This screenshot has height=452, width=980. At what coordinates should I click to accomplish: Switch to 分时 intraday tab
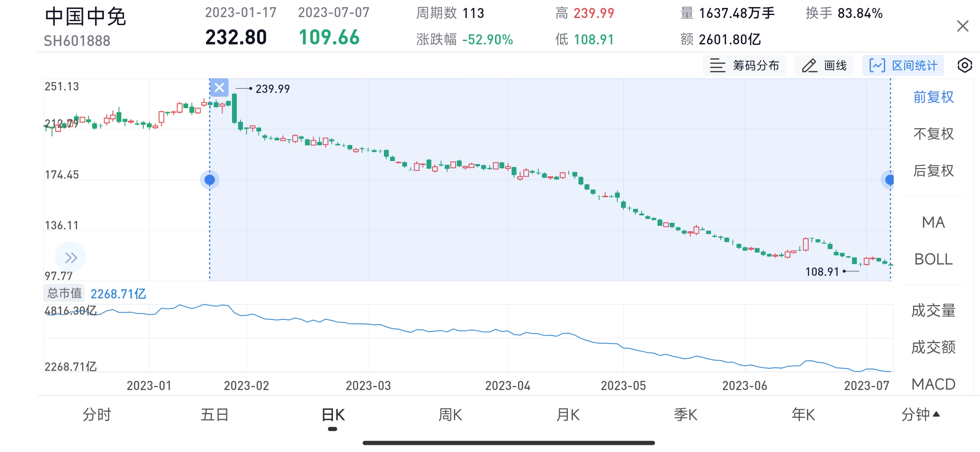click(x=97, y=415)
